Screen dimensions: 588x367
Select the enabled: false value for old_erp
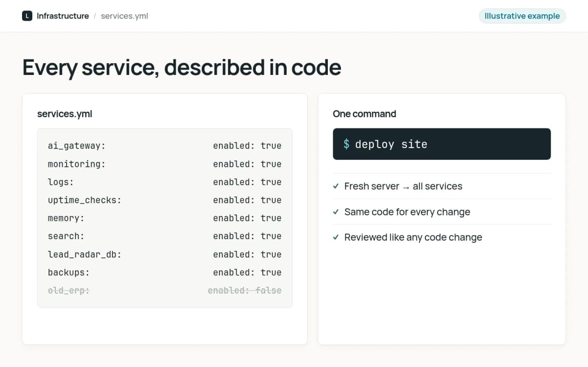coord(245,291)
